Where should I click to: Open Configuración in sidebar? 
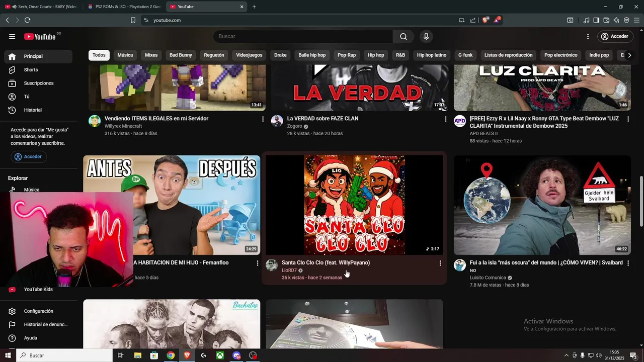(x=38, y=311)
